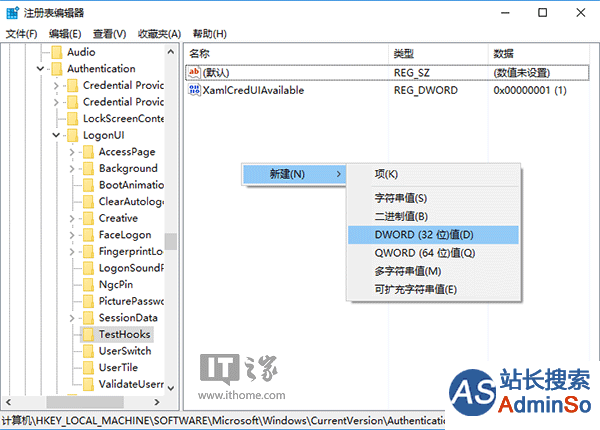Choose 字符串值(S) in the submenu
Viewport: 600px width, 430px height.
pos(433,198)
